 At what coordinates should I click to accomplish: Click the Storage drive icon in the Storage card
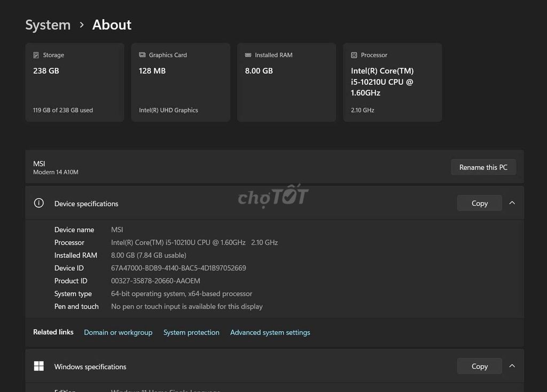pyautogui.click(x=36, y=55)
